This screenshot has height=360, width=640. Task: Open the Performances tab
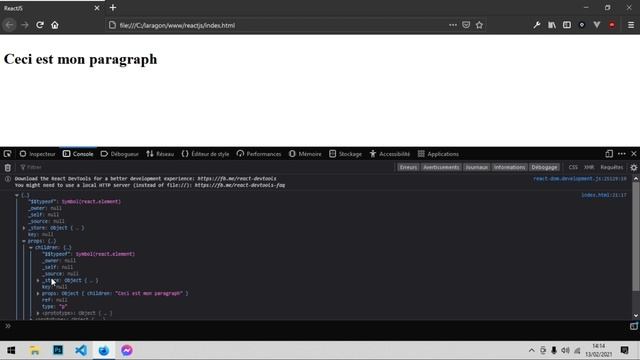point(259,154)
